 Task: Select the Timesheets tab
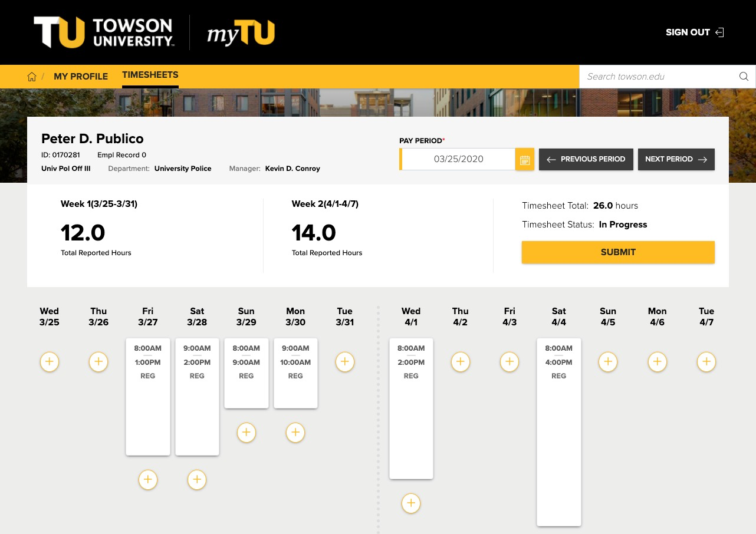[x=150, y=75]
